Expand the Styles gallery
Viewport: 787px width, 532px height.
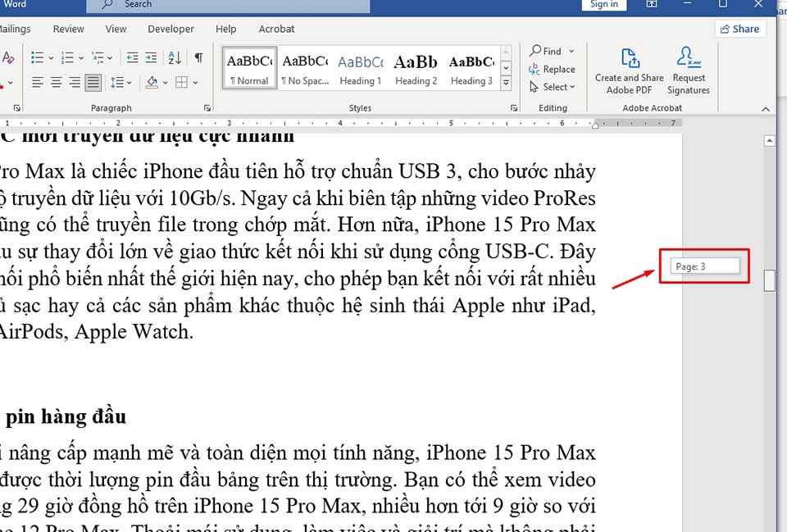pyautogui.click(x=506, y=84)
